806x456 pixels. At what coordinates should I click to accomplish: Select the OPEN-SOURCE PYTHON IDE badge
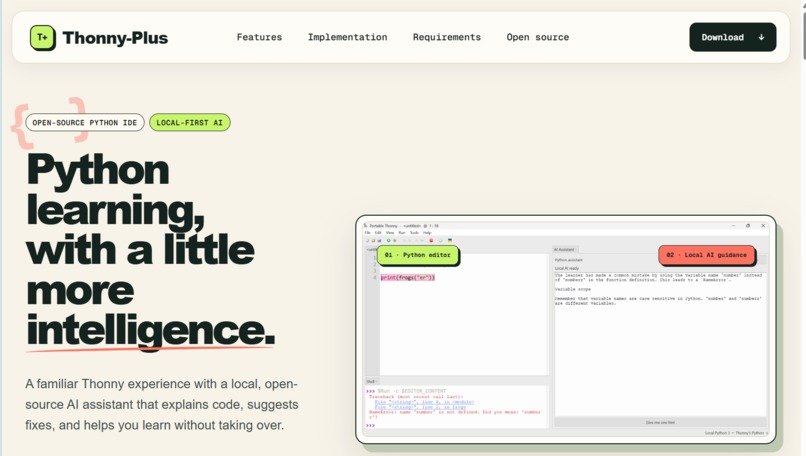(85, 122)
